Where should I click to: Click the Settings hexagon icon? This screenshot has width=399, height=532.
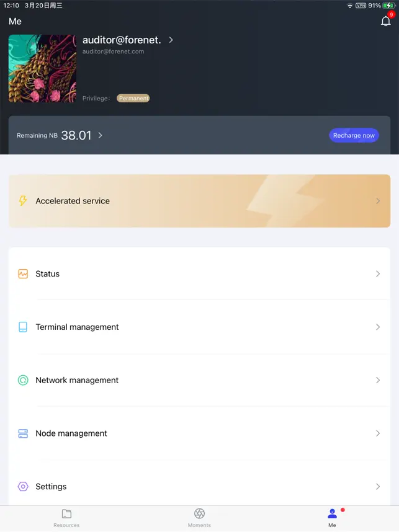(23, 487)
